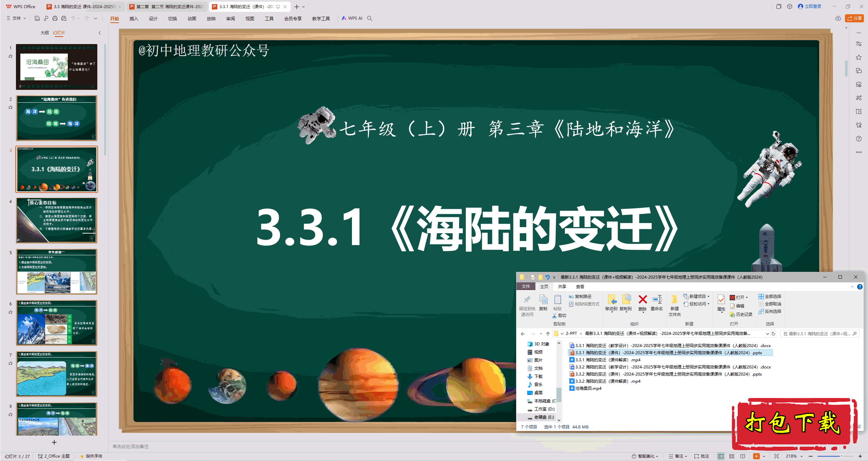Collapse Explorer ribbon with chevron

point(852,287)
